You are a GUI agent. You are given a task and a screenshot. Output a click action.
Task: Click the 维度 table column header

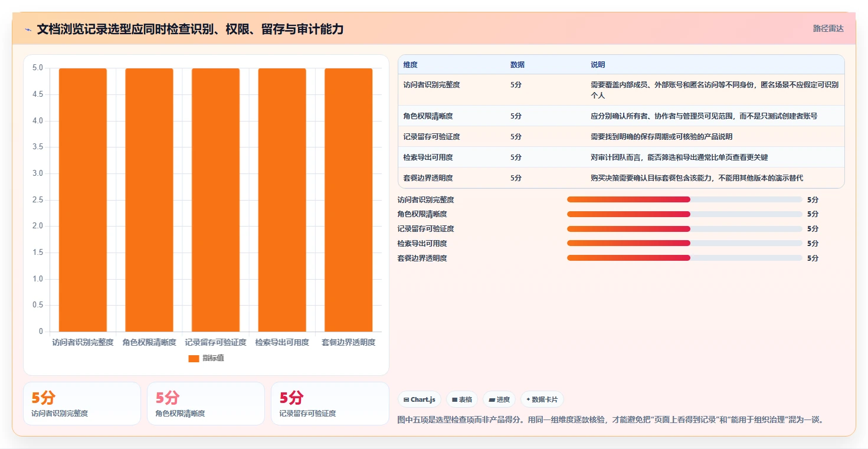pyautogui.click(x=410, y=65)
